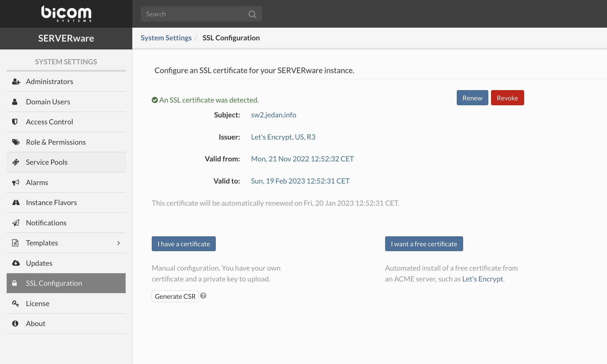607x364 pixels.
Task: Open Role & Permissions using the tag icon
Action: click(x=15, y=142)
